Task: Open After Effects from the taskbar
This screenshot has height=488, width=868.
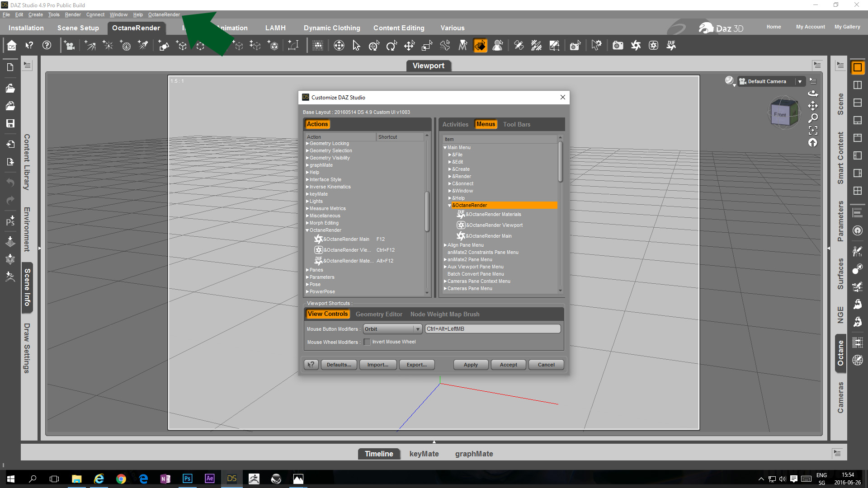Action: [209, 479]
